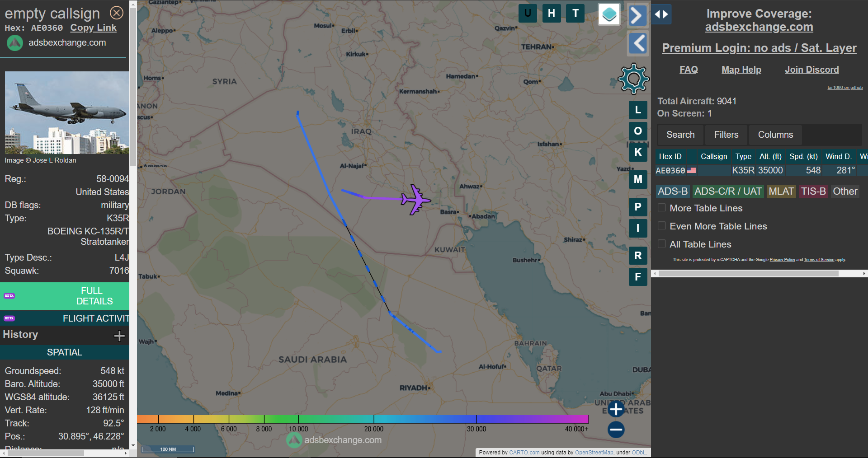
Task: Click the altitude color legend bar
Action: pyautogui.click(x=363, y=419)
